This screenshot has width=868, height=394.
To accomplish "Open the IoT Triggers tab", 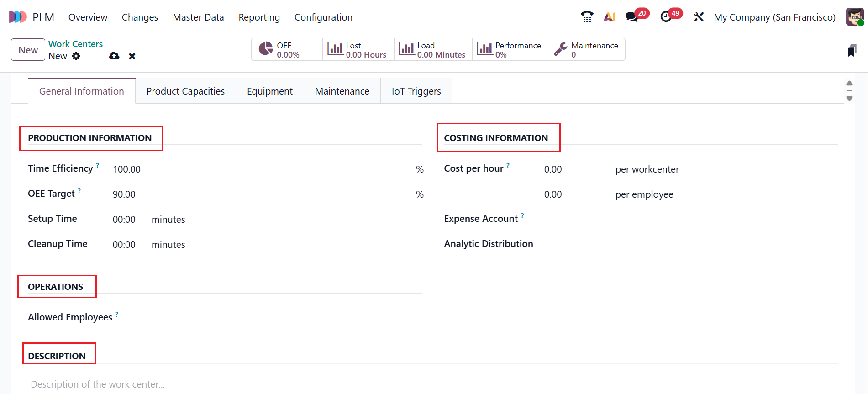I will pos(416,91).
